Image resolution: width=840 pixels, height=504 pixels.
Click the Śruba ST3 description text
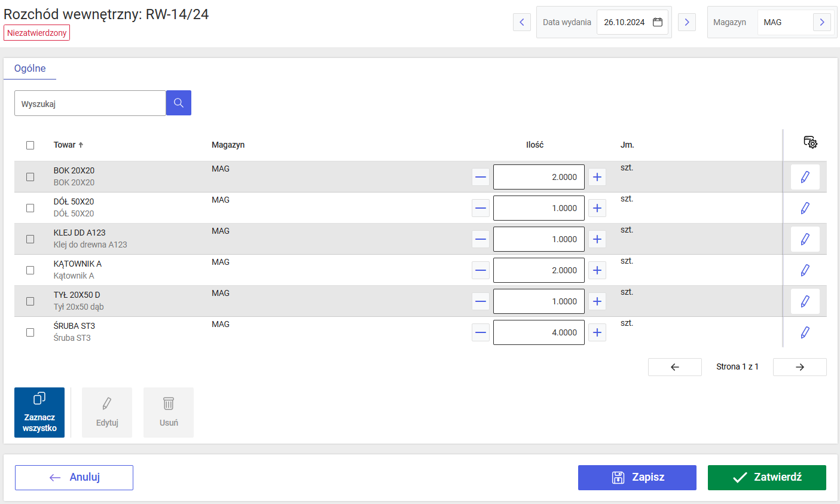[x=72, y=338]
